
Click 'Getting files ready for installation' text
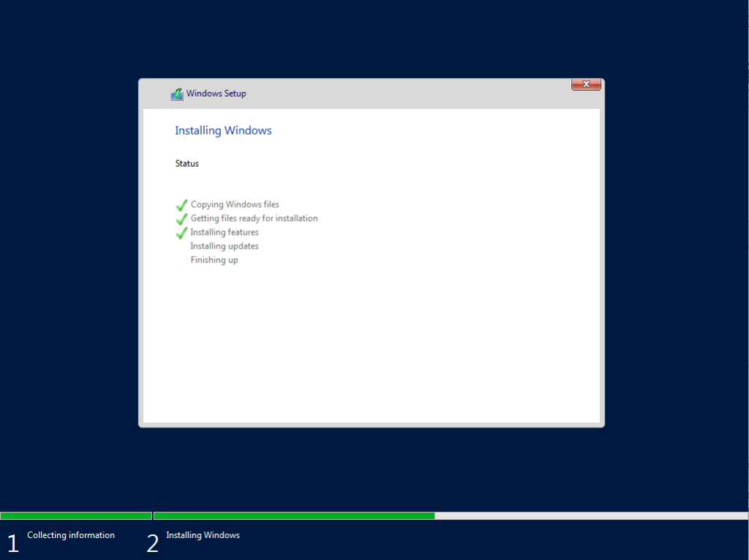click(254, 218)
